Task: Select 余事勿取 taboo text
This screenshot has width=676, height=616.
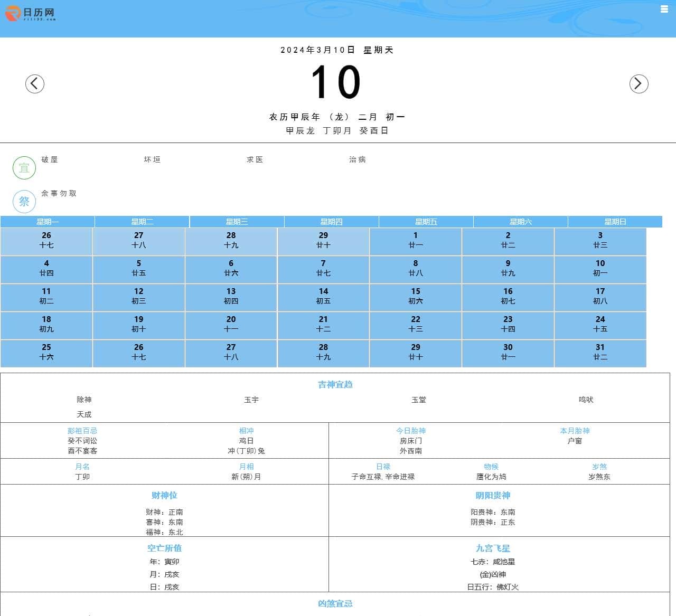Action: (58, 193)
